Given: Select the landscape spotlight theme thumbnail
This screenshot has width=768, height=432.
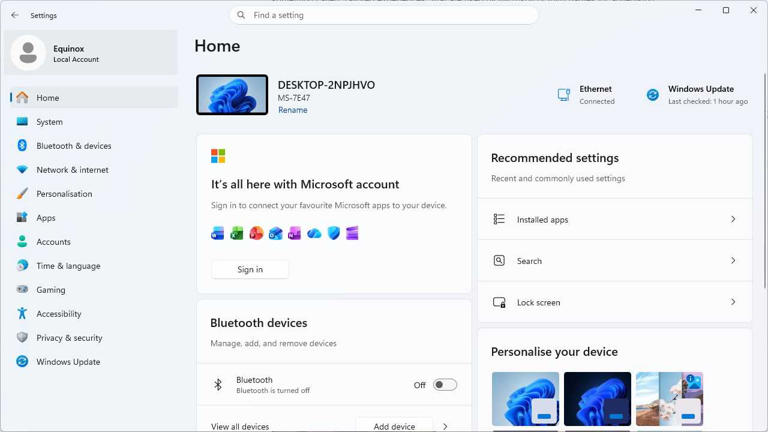Looking at the screenshot, I should [669, 399].
